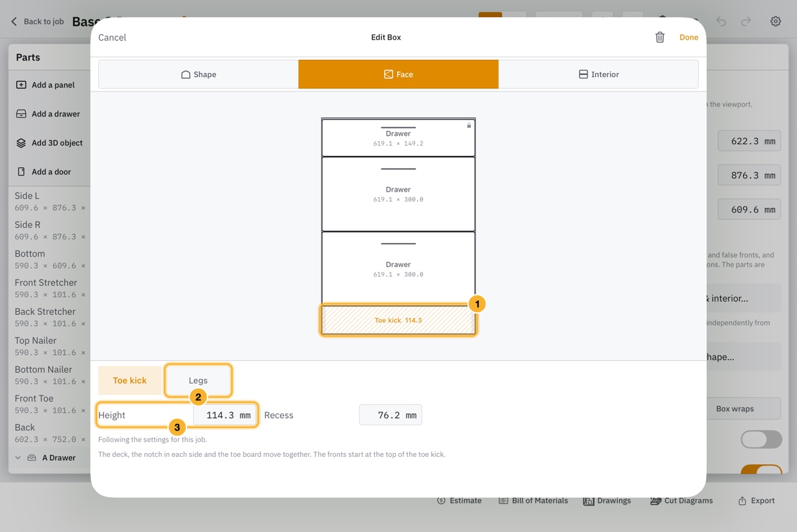This screenshot has width=797, height=532.
Task: Switch to the Interior tab
Action: 598,74
